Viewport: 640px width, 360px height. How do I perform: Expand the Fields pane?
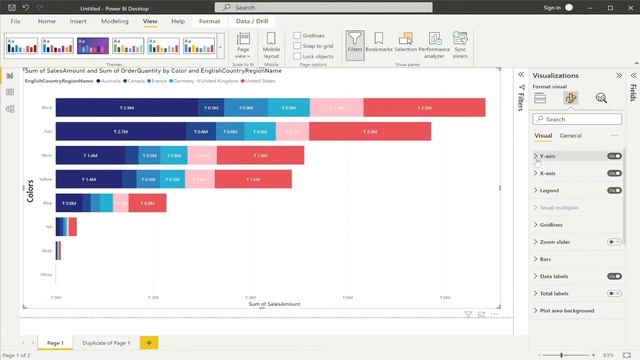click(633, 76)
